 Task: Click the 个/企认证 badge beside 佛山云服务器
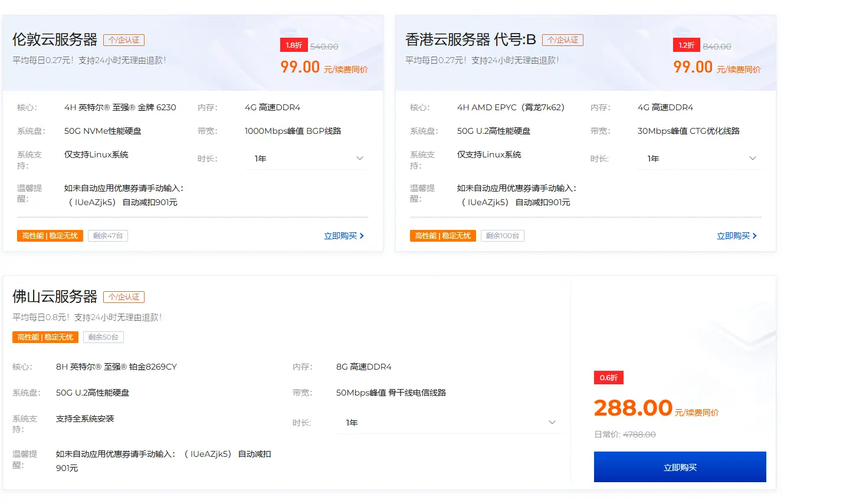(x=124, y=297)
